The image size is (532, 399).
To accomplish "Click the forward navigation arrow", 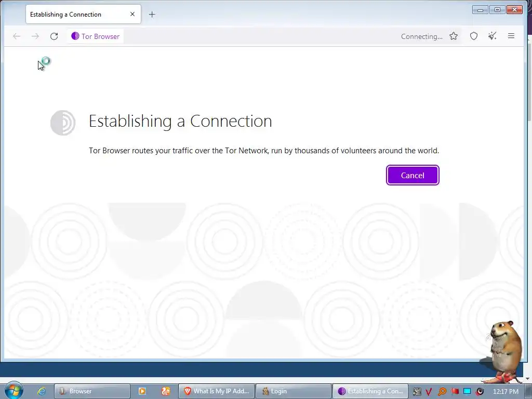I will point(35,36).
